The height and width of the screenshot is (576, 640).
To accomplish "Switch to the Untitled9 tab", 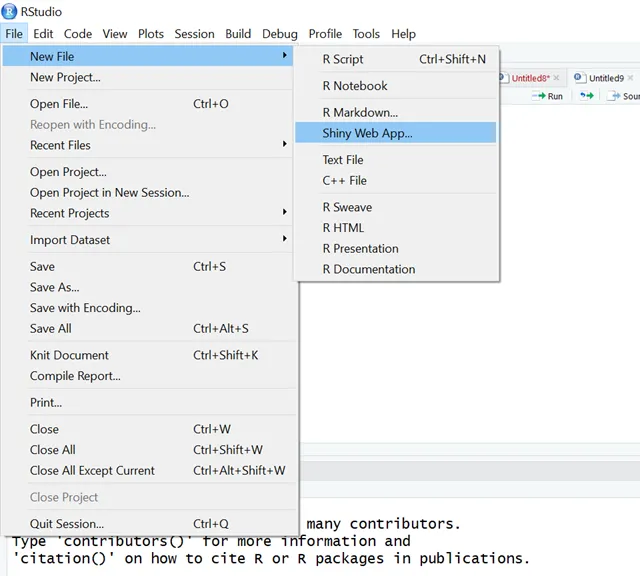I will [606, 78].
